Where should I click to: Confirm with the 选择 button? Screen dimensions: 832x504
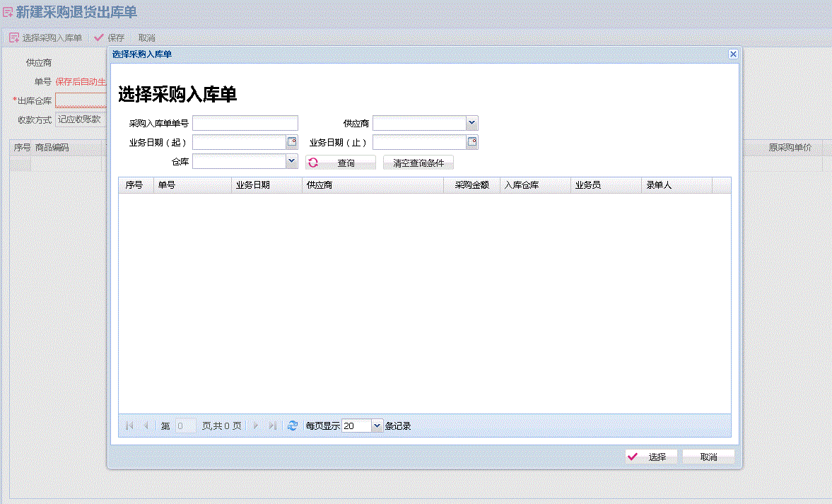click(x=650, y=457)
